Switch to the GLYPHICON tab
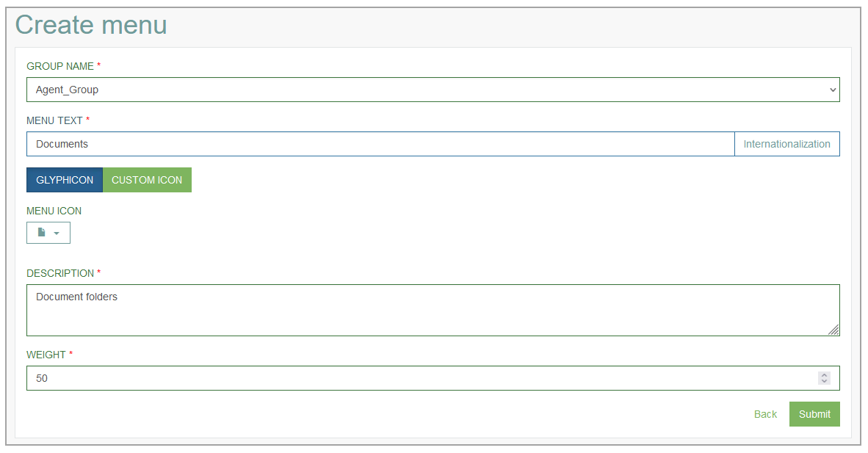 (65, 180)
